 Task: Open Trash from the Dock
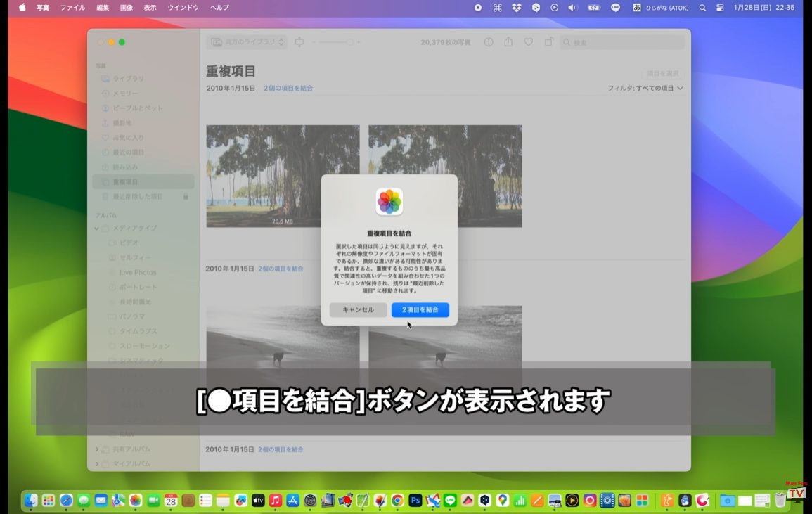click(780, 500)
